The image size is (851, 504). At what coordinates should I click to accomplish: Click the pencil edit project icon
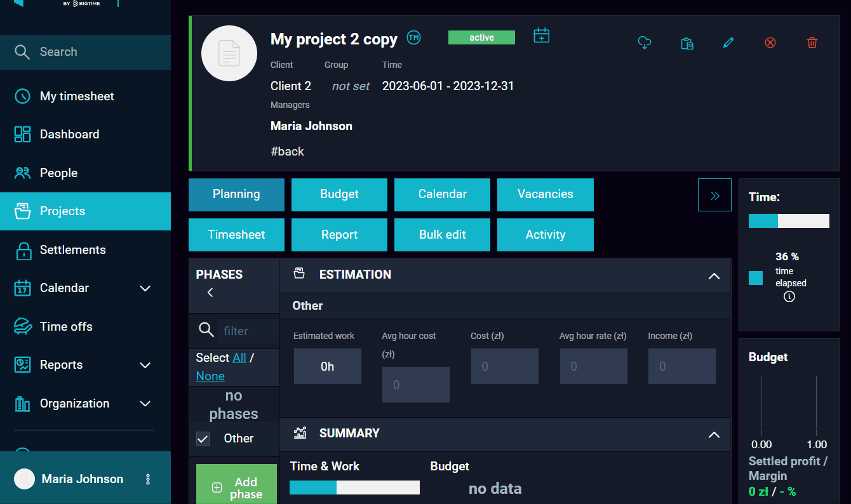(728, 43)
